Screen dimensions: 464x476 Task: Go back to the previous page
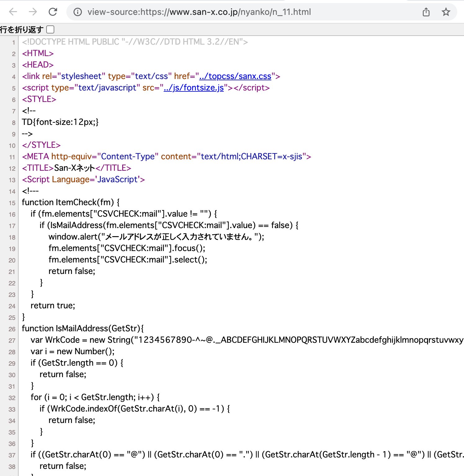[x=13, y=12]
